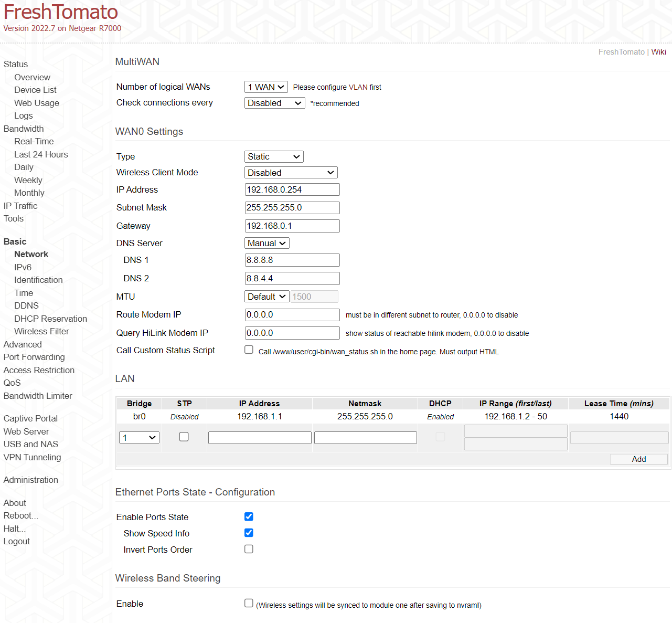Click the Wiki link

tap(659, 51)
